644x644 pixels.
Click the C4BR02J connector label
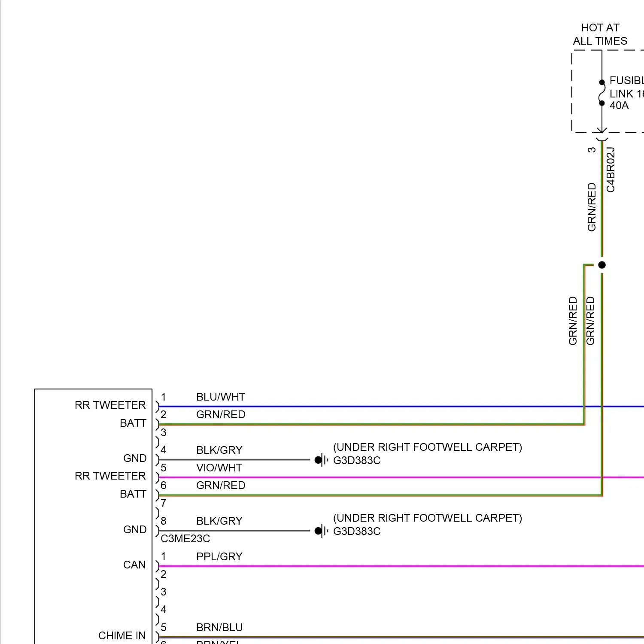tap(611, 170)
